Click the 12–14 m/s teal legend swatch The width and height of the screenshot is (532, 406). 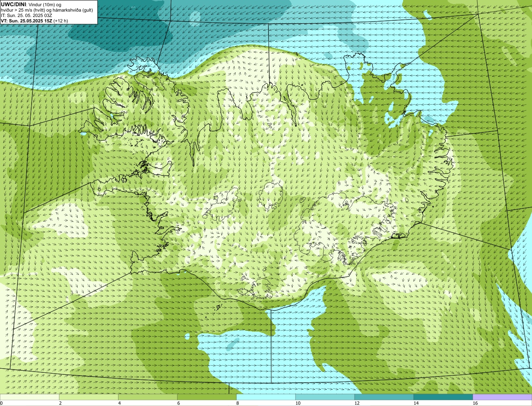(x=384, y=397)
